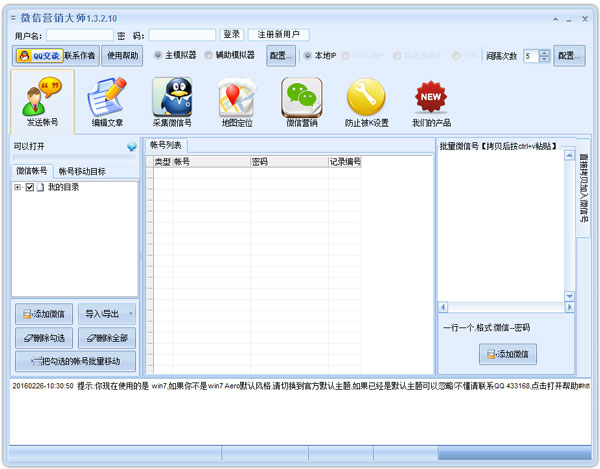The width and height of the screenshot is (600, 469).
Task: Click scroll right arrow of batch text area
Action: click(569, 307)
